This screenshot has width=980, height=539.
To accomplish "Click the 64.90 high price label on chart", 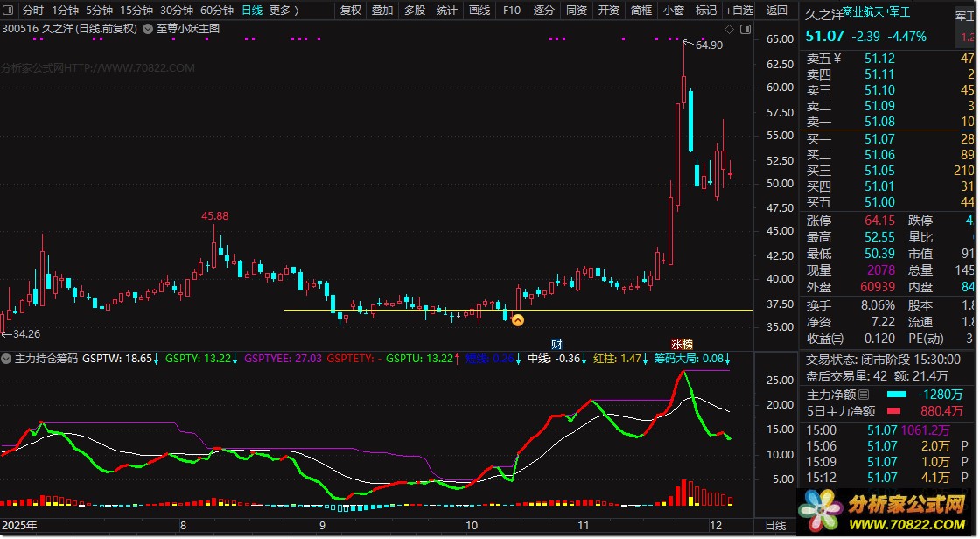I will 710,45.
